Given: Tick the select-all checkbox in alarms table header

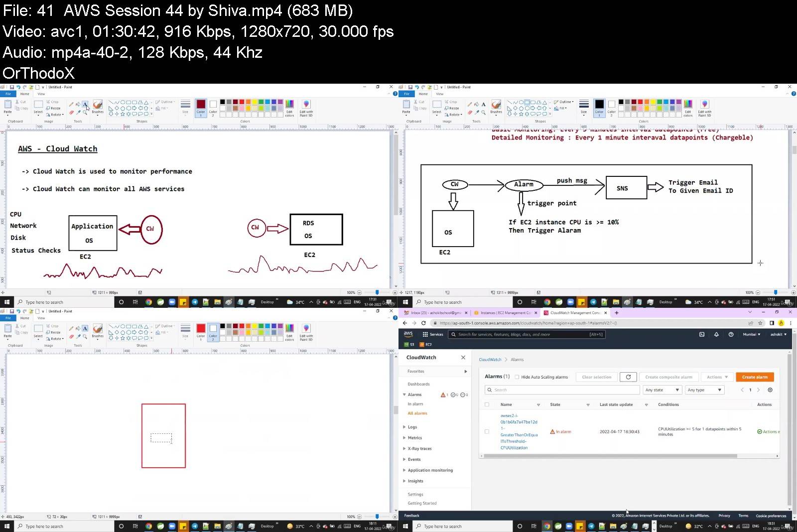Looking at the screenshot, I should click(x=487, y=404).
